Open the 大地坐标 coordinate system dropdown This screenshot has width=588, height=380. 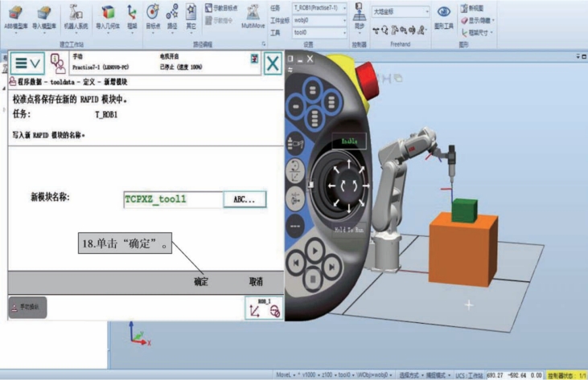click(x=401, y=11)
